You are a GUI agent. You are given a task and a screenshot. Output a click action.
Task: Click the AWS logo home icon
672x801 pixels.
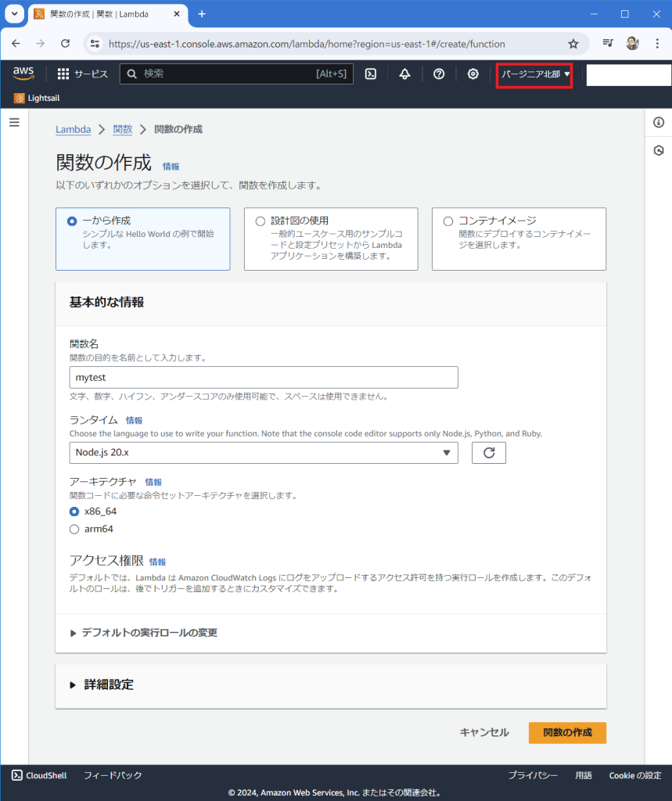point(23,74)
